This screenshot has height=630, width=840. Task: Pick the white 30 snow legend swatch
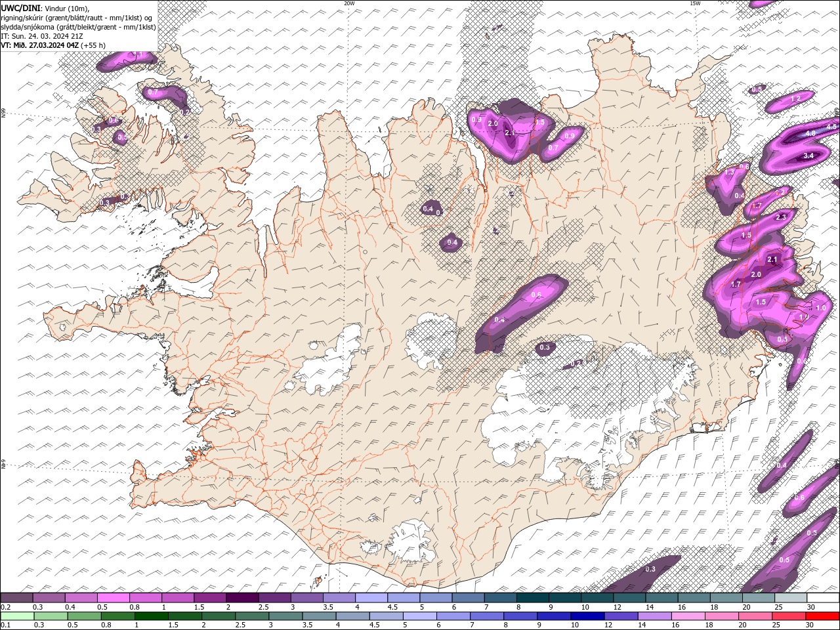tap(823, 598)
